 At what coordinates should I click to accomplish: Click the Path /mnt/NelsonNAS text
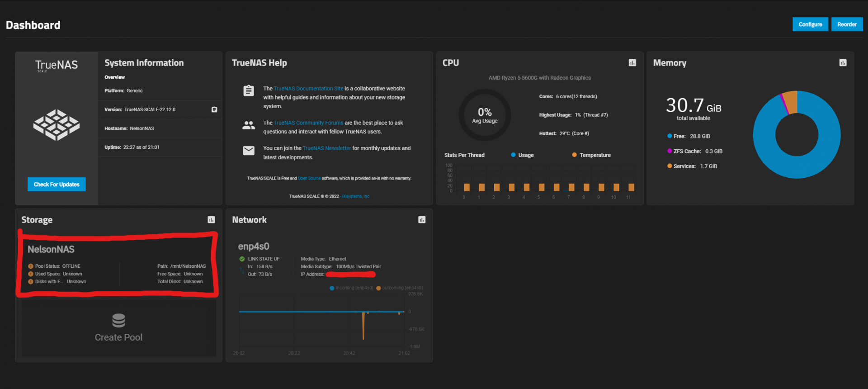tap(181, 266)
